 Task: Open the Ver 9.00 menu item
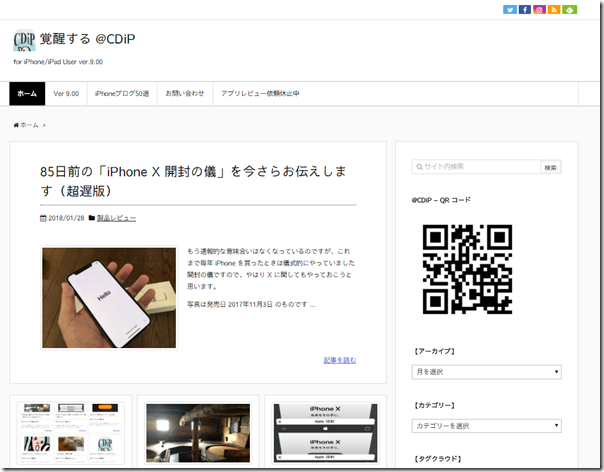click(x=66, y=94)
